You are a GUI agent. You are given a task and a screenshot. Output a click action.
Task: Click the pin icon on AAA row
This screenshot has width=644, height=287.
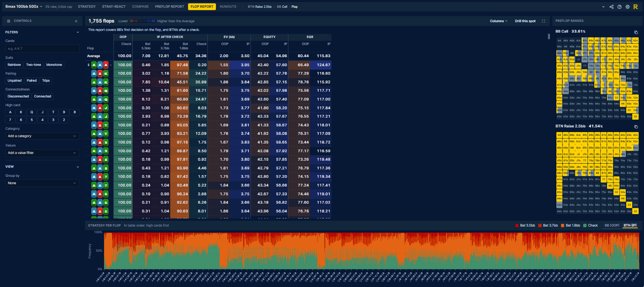click(x=89, y=65)
